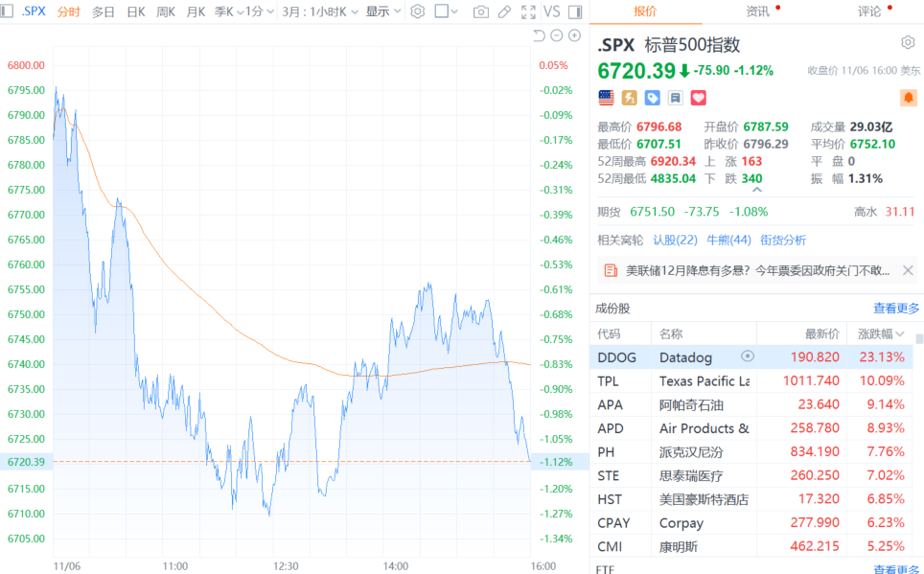Click the screenshot camera icon in chart toolbar
924x574 pixels.
point(480,11)
